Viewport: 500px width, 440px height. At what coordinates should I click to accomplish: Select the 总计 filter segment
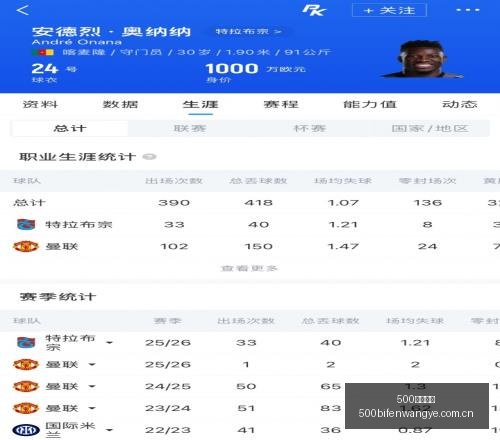click(70, 128)
